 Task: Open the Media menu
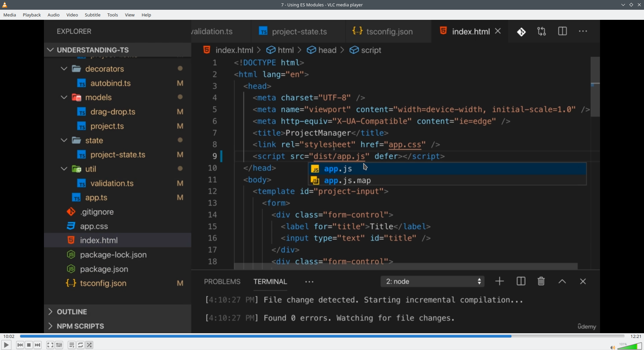[10, 15]
